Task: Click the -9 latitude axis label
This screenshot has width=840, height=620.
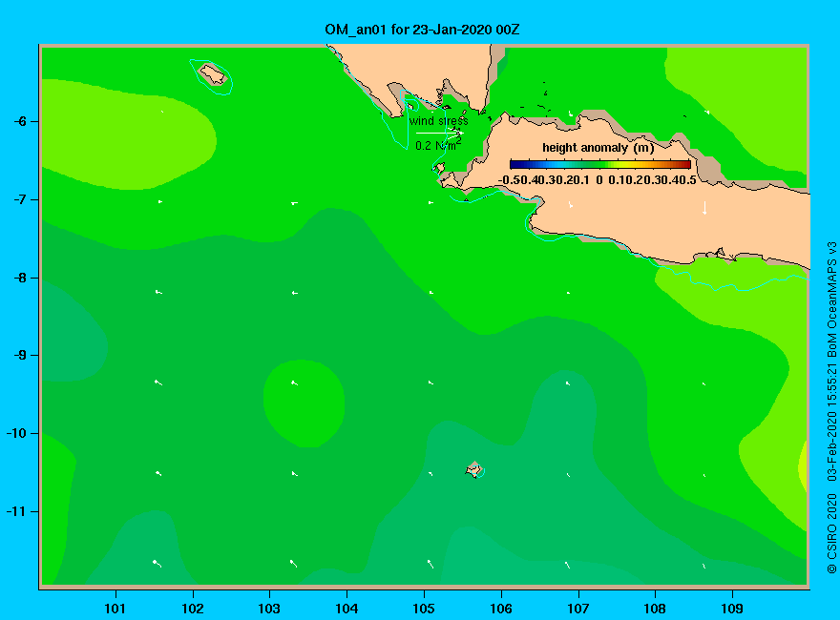Action: [x=20, y=356]
